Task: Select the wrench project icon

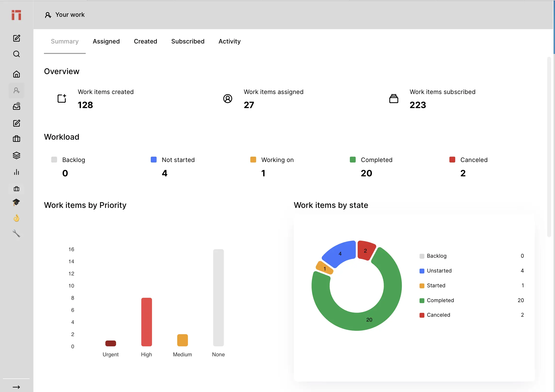Action: (16, 233)
